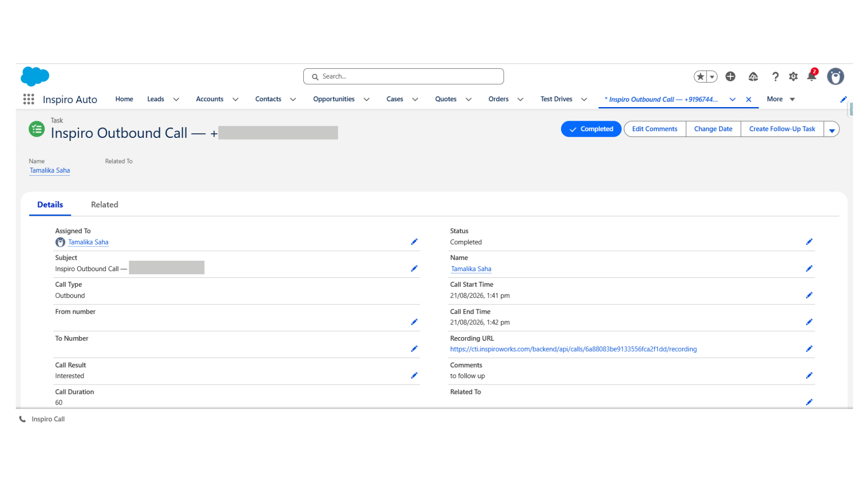Image resolution: width=868 pixels, height=488 pixels.
Task: Edit the Status field pencil
Action: click(809, 242)
